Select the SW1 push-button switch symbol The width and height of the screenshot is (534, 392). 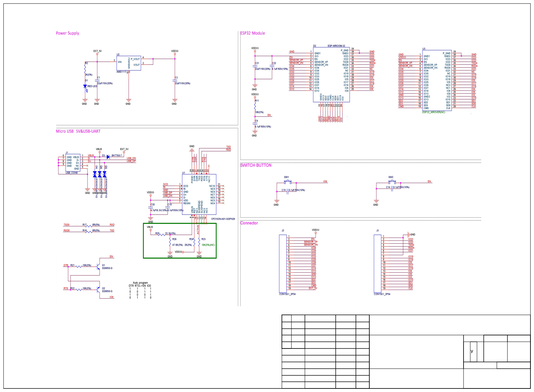(x=287, y=182)
